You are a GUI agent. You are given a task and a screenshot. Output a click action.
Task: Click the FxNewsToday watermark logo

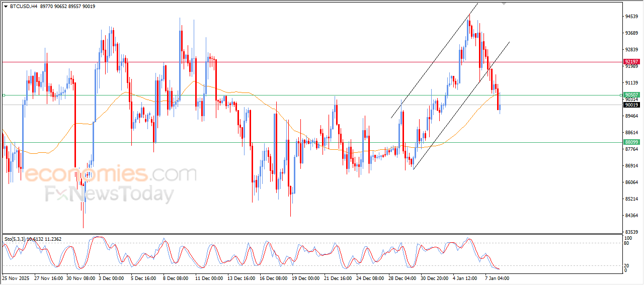click(109, 194)
